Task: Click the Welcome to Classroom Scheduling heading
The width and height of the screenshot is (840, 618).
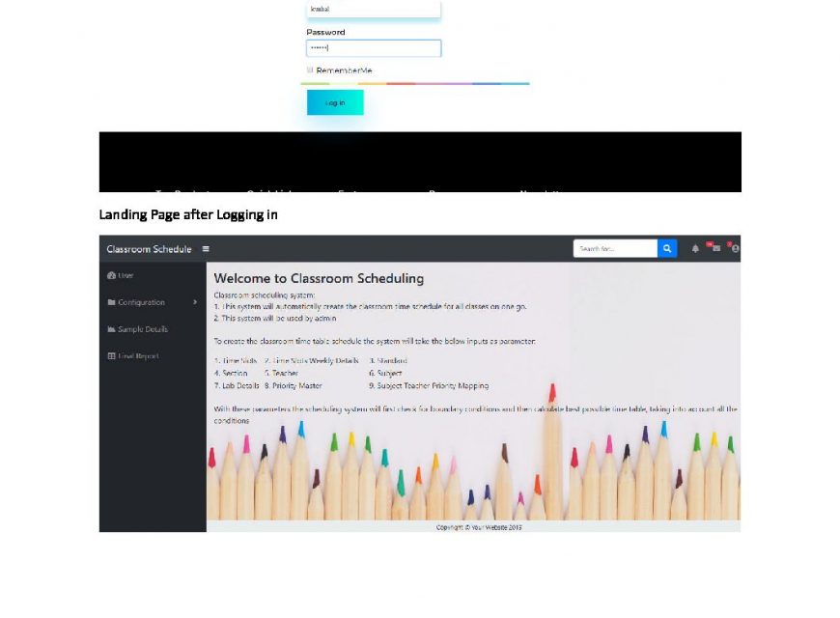Action: point(319,279)
